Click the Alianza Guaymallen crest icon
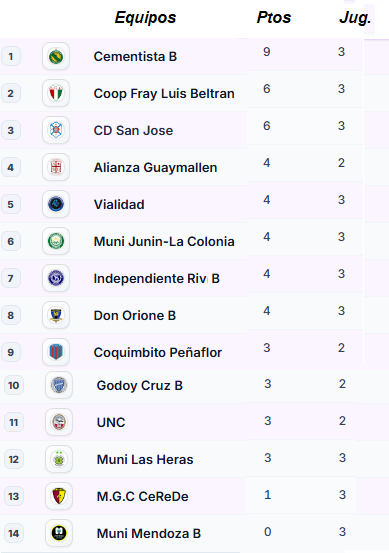The height and width of the screenshot is (553, 389). click(x=56, y=167)
